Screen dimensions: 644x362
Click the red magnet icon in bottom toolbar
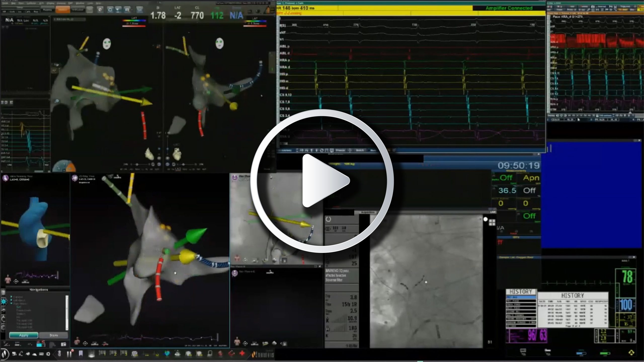(231, 353)
